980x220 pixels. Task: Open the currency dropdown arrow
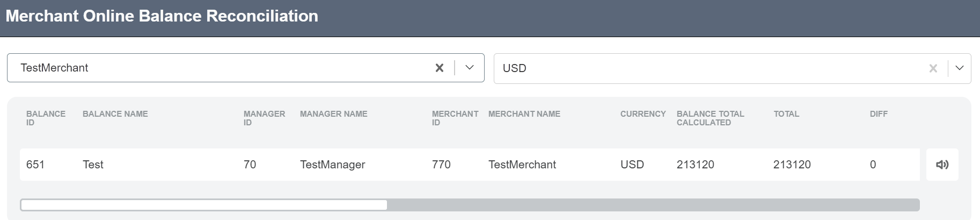pos(960,68)
